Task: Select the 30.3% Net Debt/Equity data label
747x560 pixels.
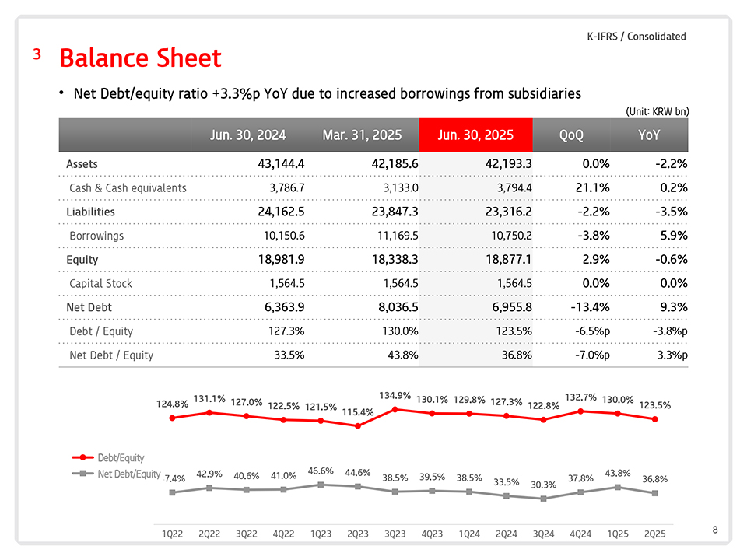Action: (x=543, y=485)
